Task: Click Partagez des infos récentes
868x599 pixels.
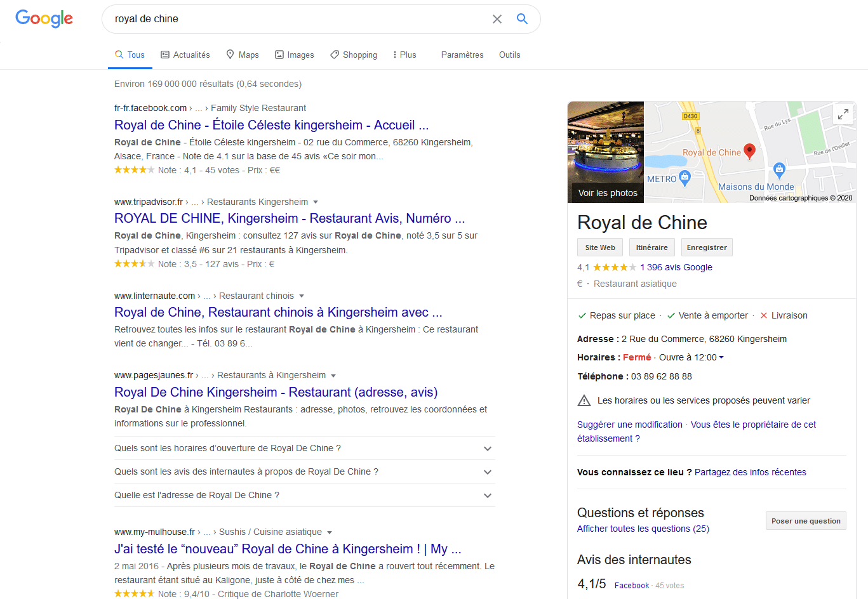Action: pyautogui.click(x=751, y=472)
